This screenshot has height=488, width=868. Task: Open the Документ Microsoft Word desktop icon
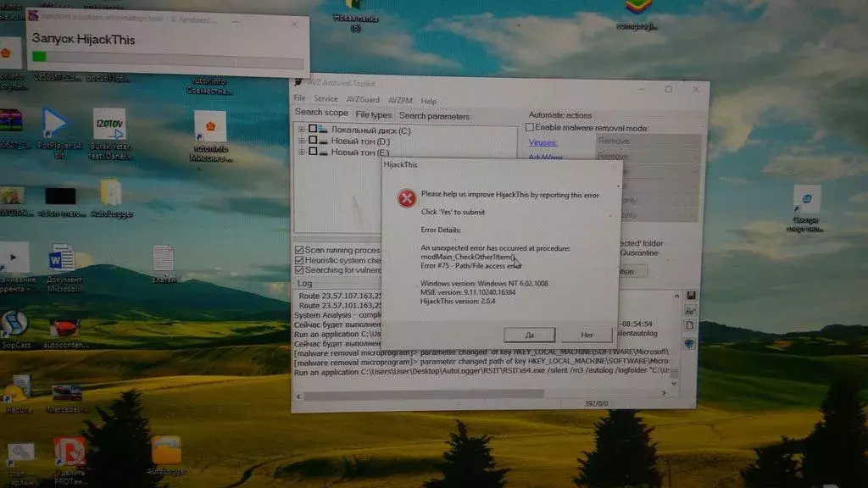(x=61, y=258)
